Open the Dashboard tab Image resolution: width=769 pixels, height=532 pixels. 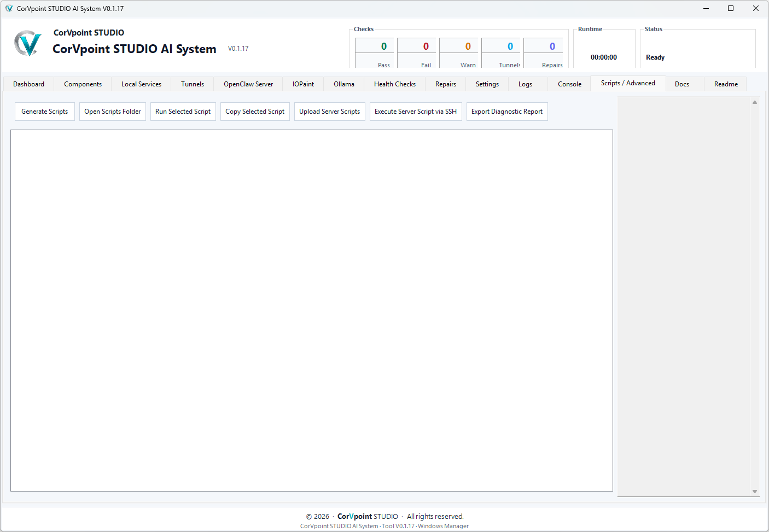click(29, 84)
